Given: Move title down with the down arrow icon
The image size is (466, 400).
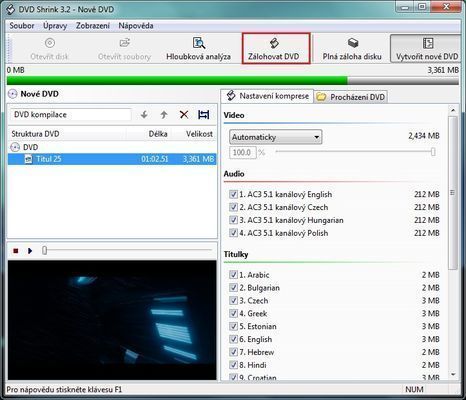Looking at the screenshot, I should [x=144, y=115].
